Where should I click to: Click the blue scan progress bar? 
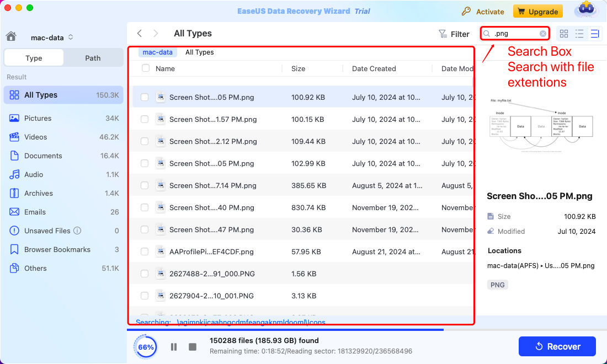point(285,330)
